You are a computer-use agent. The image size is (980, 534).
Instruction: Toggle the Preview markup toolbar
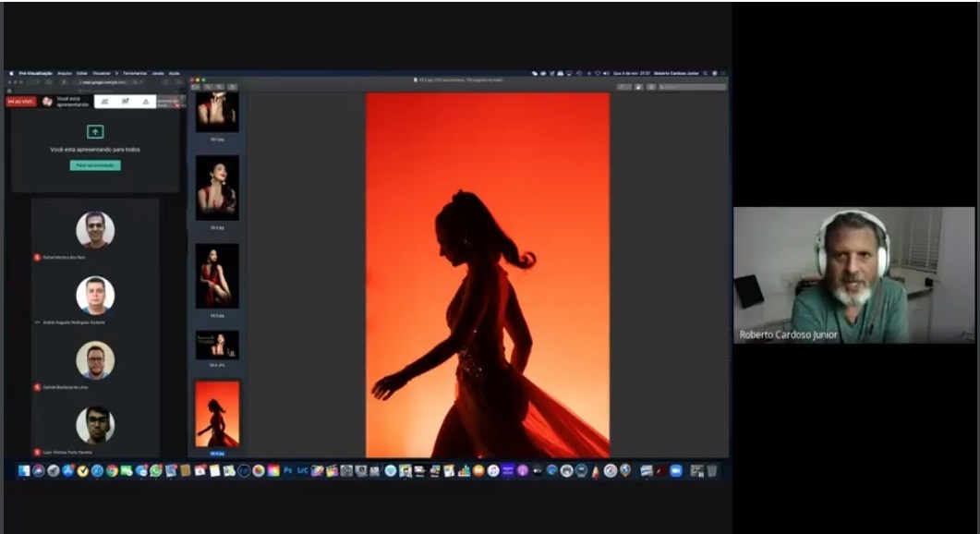tap(651, 87)
